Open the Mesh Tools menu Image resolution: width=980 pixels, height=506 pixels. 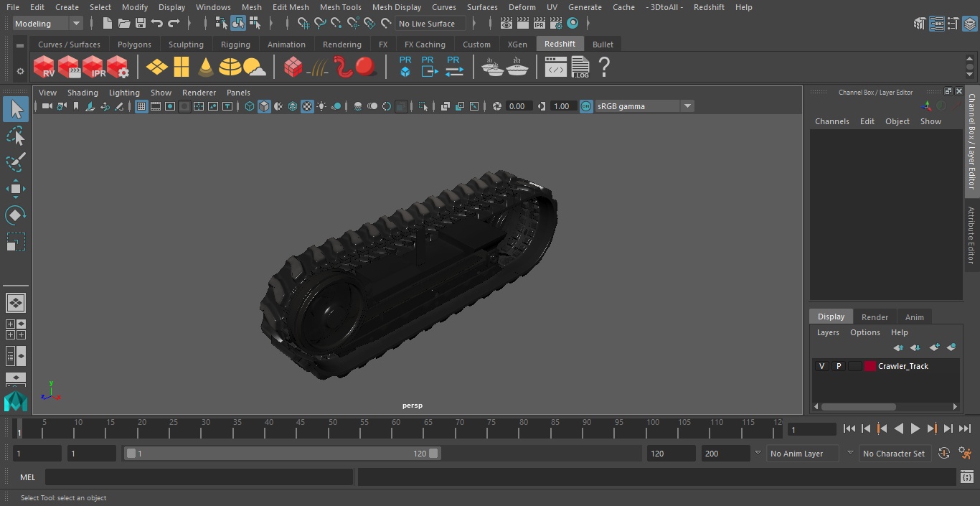click(x=340, y=7)
